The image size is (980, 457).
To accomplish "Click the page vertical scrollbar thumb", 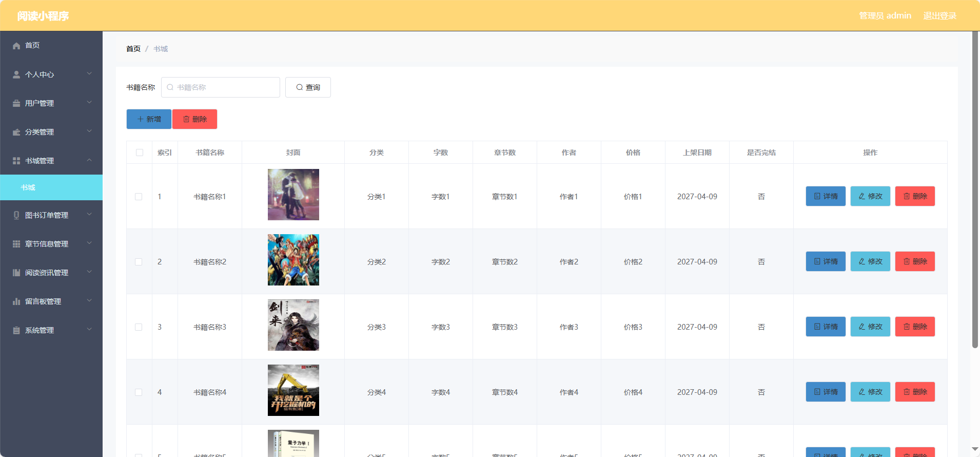I will 975,190.
